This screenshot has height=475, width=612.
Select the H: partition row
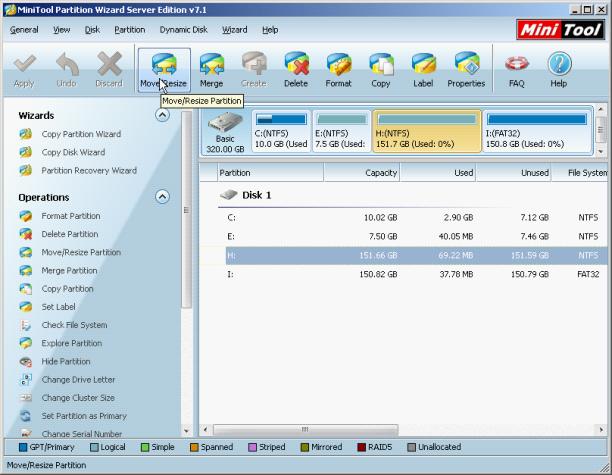tap(416, 256)
